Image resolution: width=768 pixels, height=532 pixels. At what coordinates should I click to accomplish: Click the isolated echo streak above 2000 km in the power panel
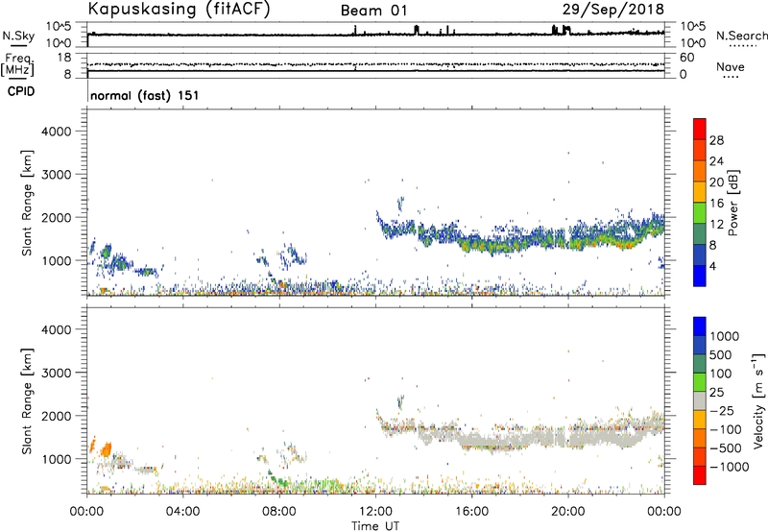[400, 204]
